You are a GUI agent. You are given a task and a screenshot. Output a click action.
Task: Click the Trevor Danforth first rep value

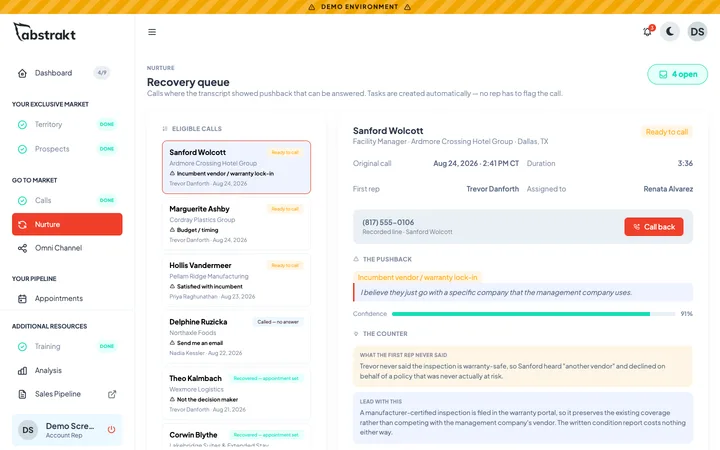[x=493, y=189]
